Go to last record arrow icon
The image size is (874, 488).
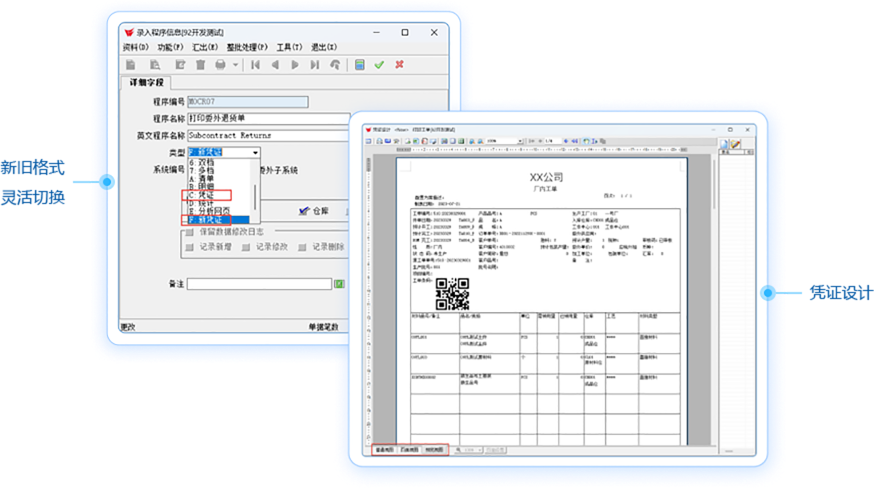(x=314, y=65)
